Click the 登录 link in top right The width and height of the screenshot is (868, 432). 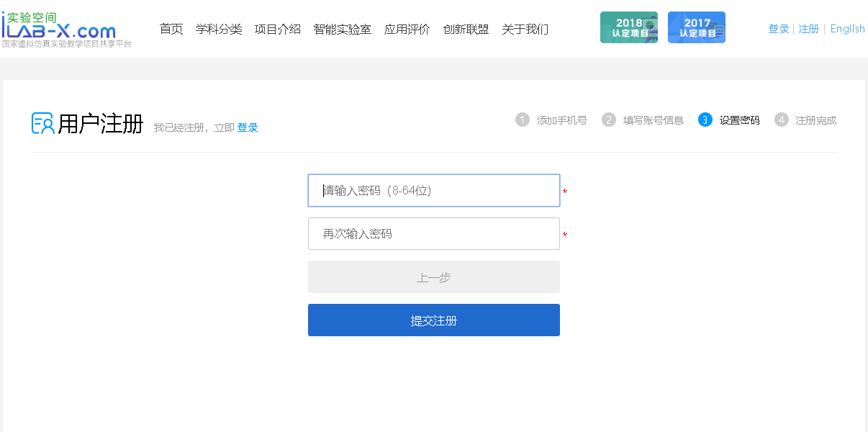coord(779,29)
